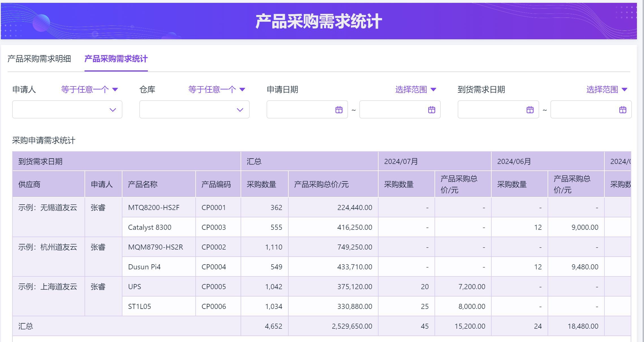Open calendar for 申请日期 end date

click(x=431, y=110)
